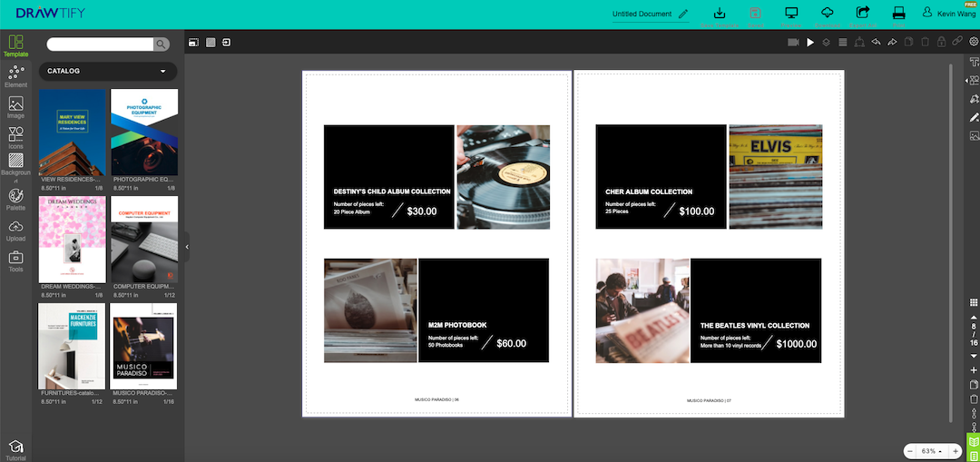Image resolution: width=980 pixels, height=462 pixels.
Task: Open the Icons panel
Action: pyautogui.click(x=15, y=138)
